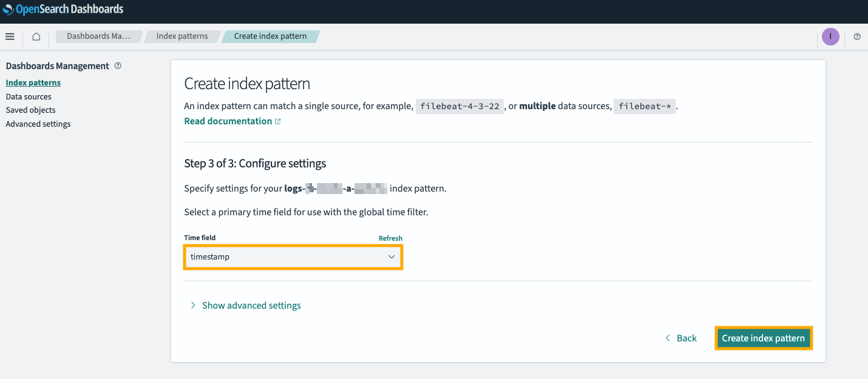Open Advanced settings in the sidebar
The width and height of the screenshot is (868, 379).
pos(38,124)
